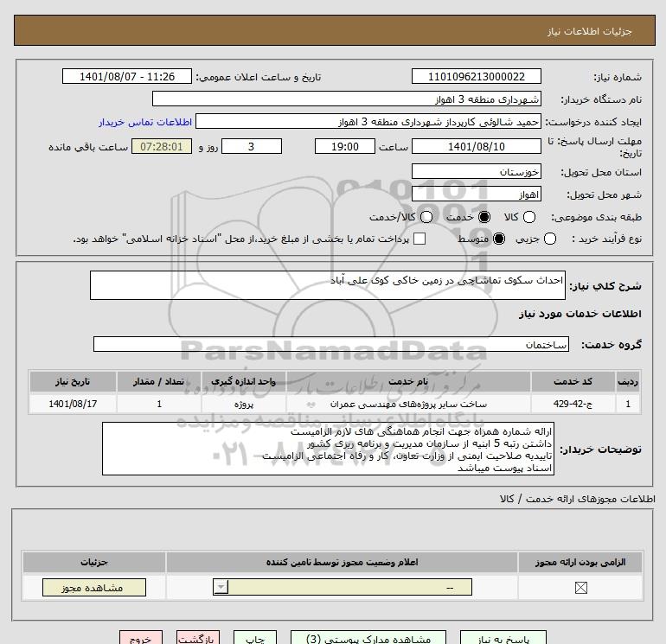This screenshot has width=666, height=644.
Task: Click the request creator field حمید شالوئی
Action: [x=368, y=122]
